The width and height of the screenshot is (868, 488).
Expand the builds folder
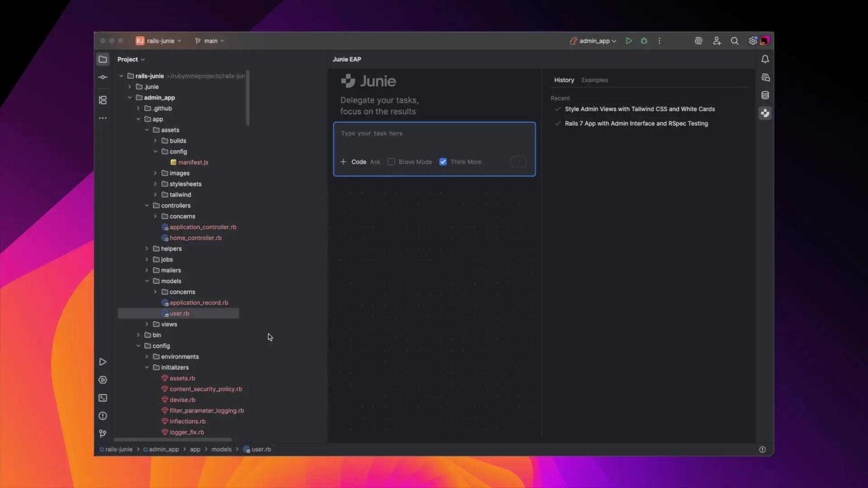pos(156,141)
